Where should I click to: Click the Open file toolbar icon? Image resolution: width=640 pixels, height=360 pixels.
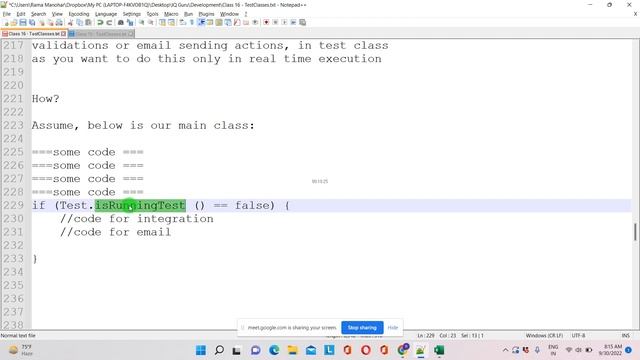pos(13,22)
